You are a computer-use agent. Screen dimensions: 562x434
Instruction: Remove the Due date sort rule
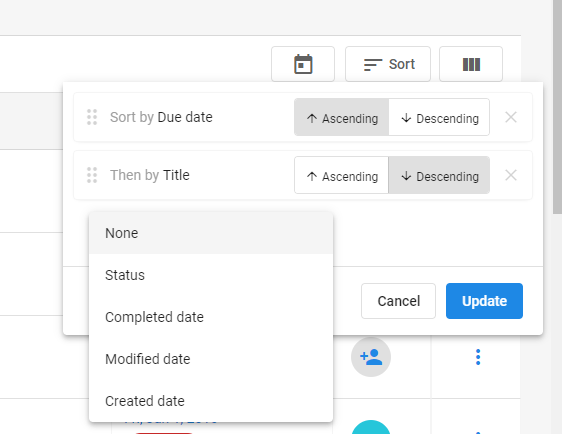click(x=511, y=117)
